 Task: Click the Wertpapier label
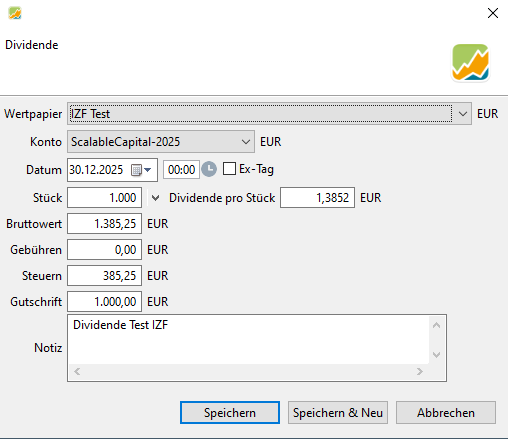[33, 114]
